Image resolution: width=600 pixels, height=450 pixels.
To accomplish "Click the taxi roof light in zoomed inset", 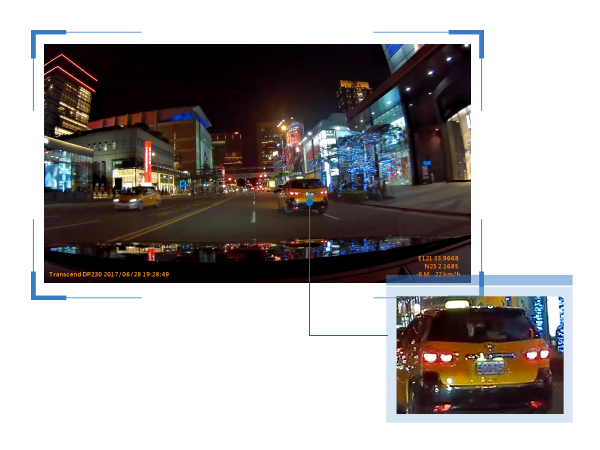I will 457,304.
